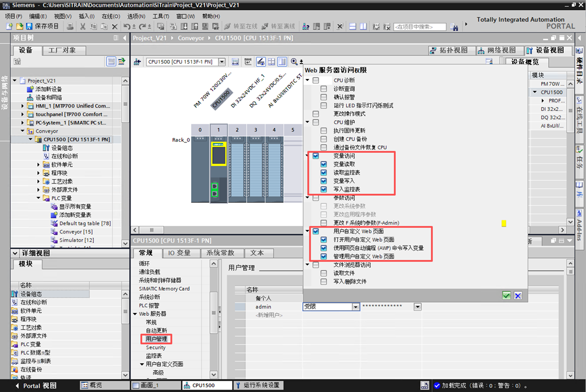Click the Portal 视图 button at bottom left
Image resolution: width=586 pixels, height=392 pixels.
coord(34,386)
